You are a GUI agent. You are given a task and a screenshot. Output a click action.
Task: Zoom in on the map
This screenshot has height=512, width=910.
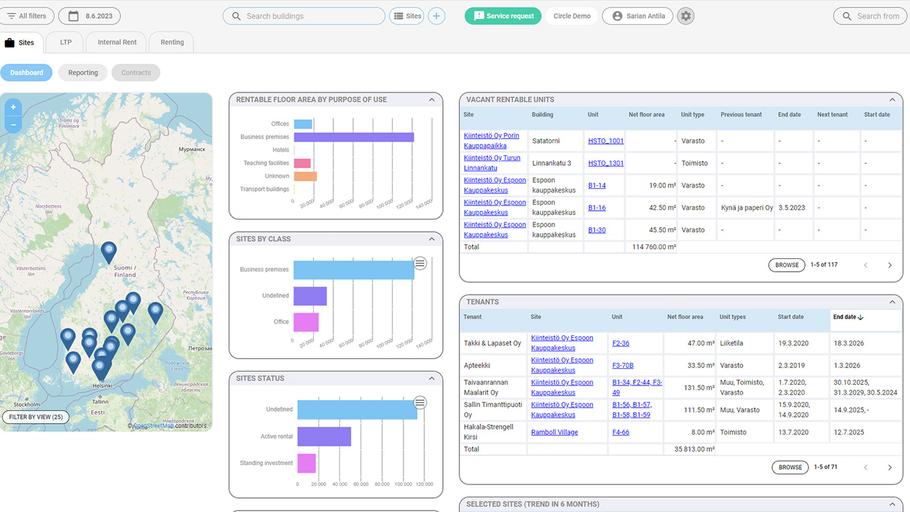pos(13,107)
